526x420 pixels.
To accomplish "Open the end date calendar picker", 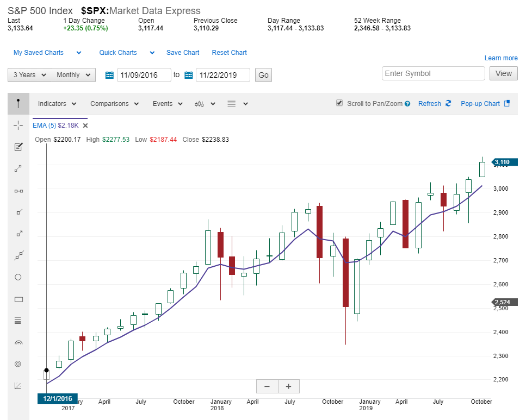I will point(189,75).
